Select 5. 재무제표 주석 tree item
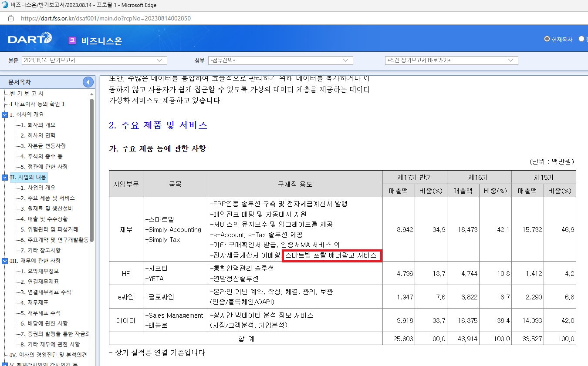This screenshot has width=588, height=366. (x=41, y=313)
